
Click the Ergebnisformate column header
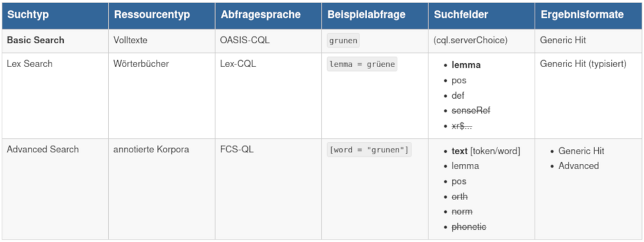[x=582, y=15]
